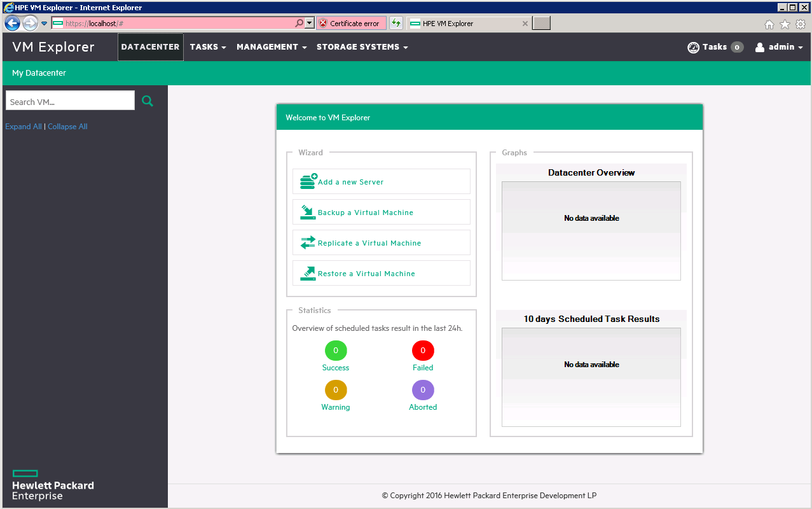Click the Tasks counter badge showing 0
The width and height of the screenshot is (812, 509).
tap(737, 47)
